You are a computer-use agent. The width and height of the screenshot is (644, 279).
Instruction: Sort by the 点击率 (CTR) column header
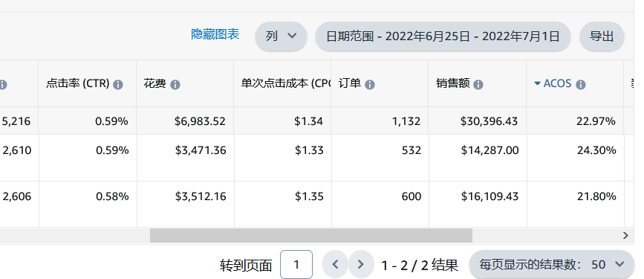tap(78, 83)
